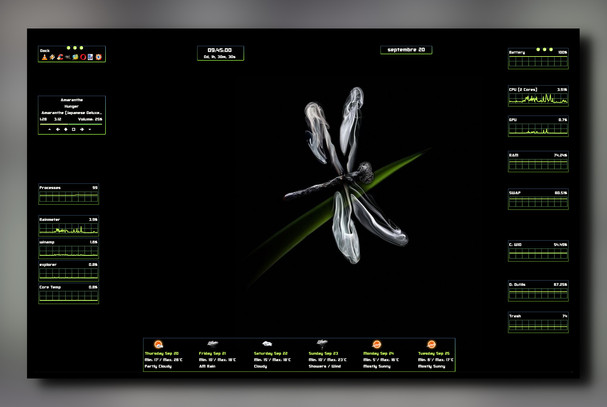Skip to previous track in music player
Viewport: 607px width, 407px height.
[x=58, y=129]
